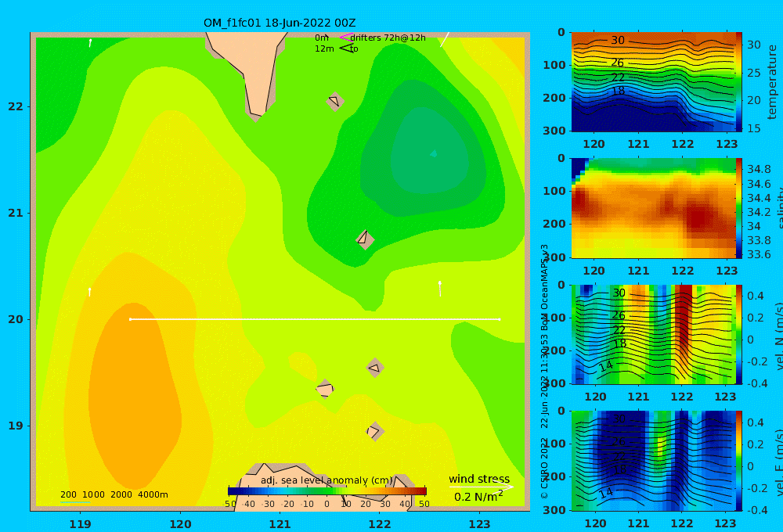
Task: Click the 19 latitude tick on the main map
Action: [x=16, y=426]
